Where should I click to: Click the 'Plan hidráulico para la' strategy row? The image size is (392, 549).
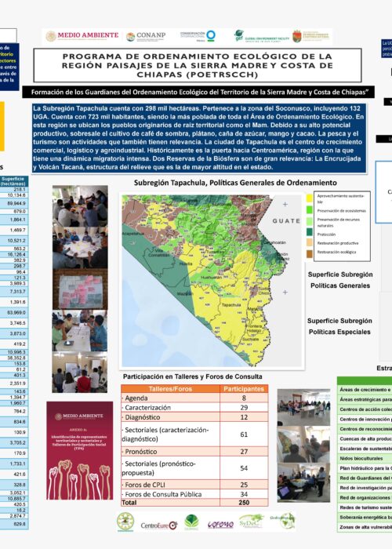tap(365, 468)
